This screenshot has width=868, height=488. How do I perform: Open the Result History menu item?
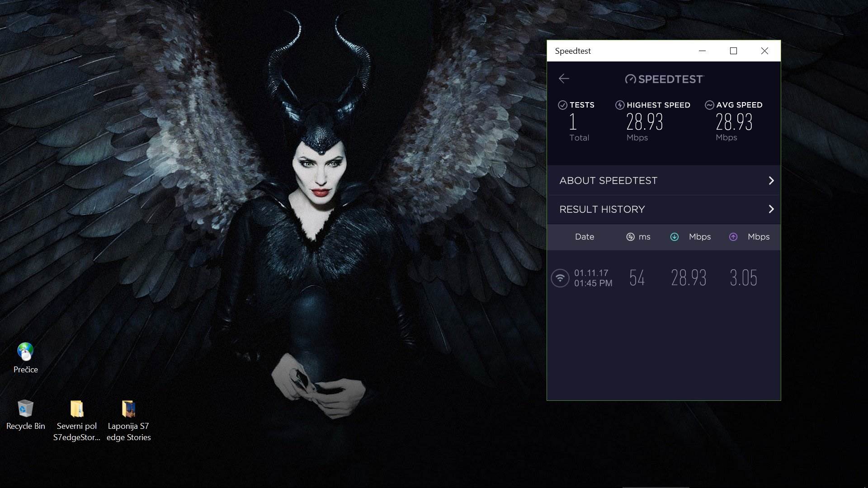click(602, 209)
